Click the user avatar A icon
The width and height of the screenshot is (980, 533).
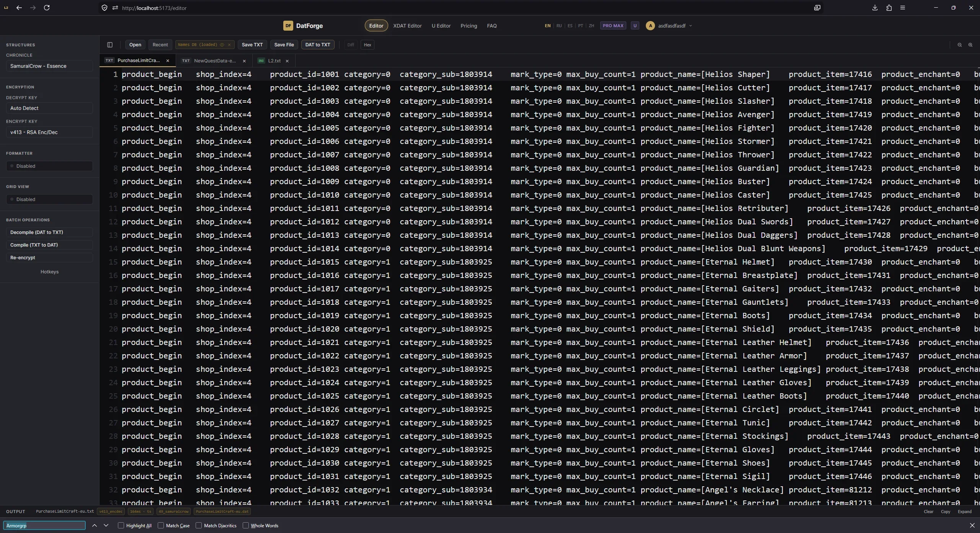[650, 26]
